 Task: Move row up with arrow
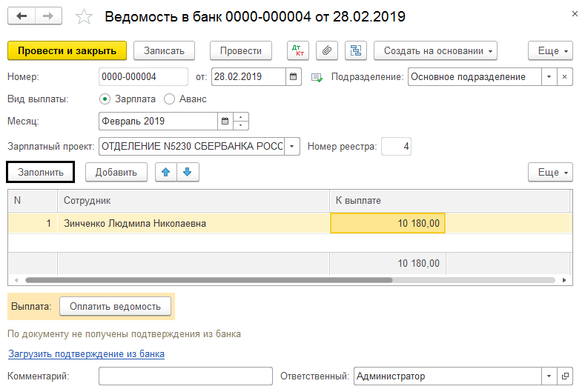[166, 173]
